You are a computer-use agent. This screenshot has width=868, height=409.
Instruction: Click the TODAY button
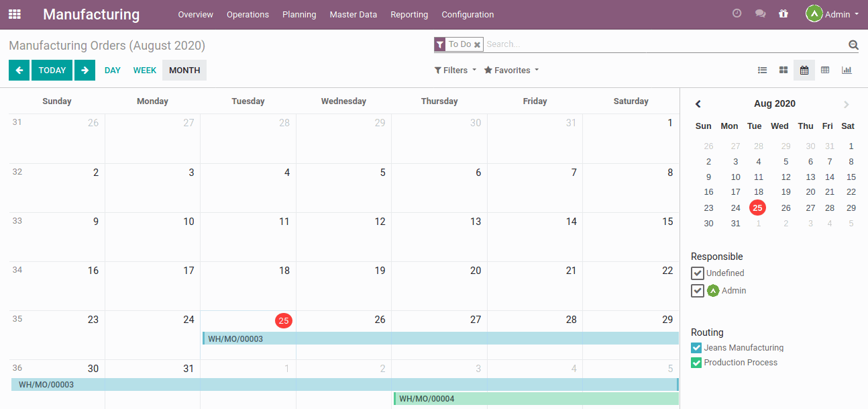click(x=52, y=70)
